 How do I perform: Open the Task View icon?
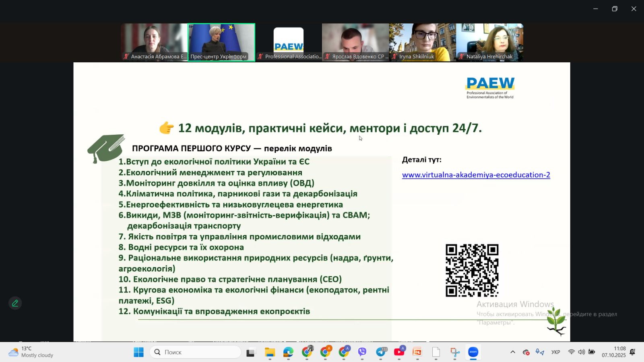(251, 352)
